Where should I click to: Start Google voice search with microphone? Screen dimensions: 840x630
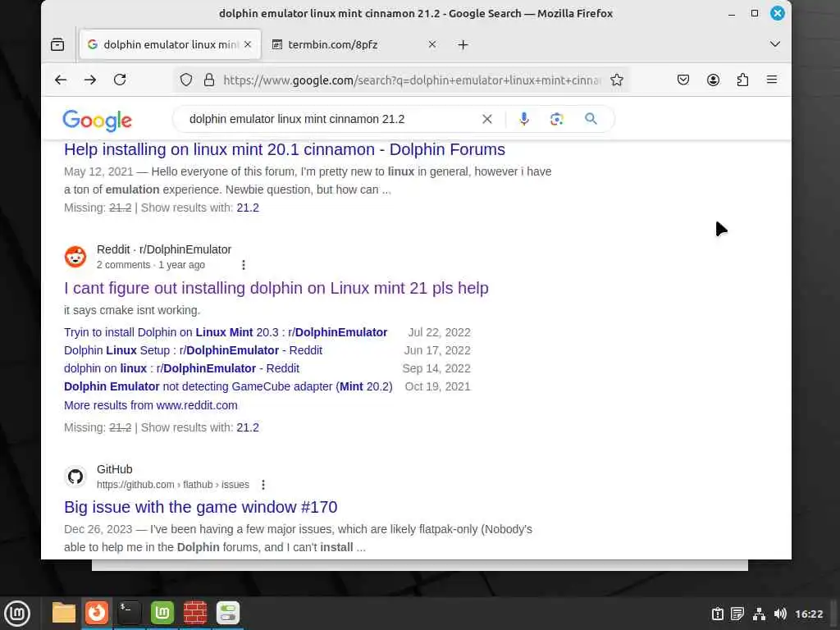[524, 119]
